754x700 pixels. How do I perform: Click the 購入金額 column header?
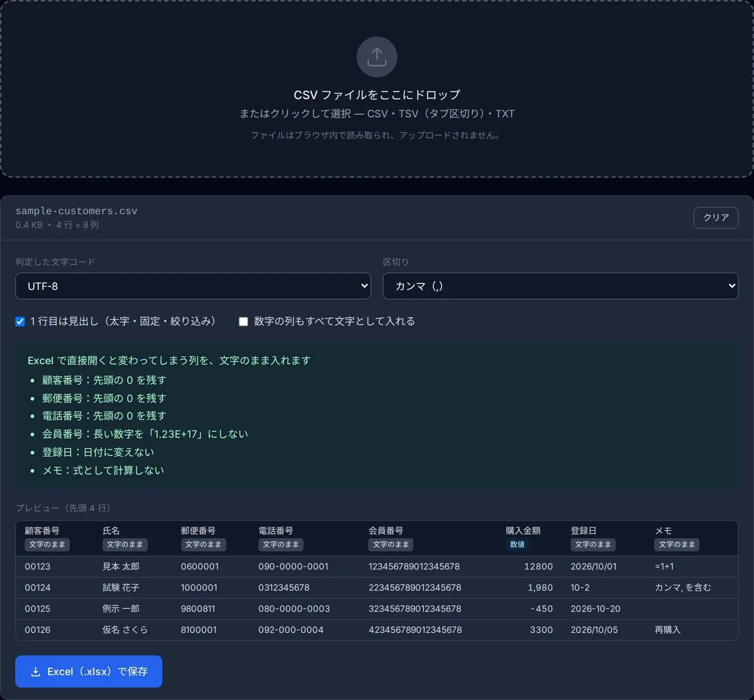point(523,531)
